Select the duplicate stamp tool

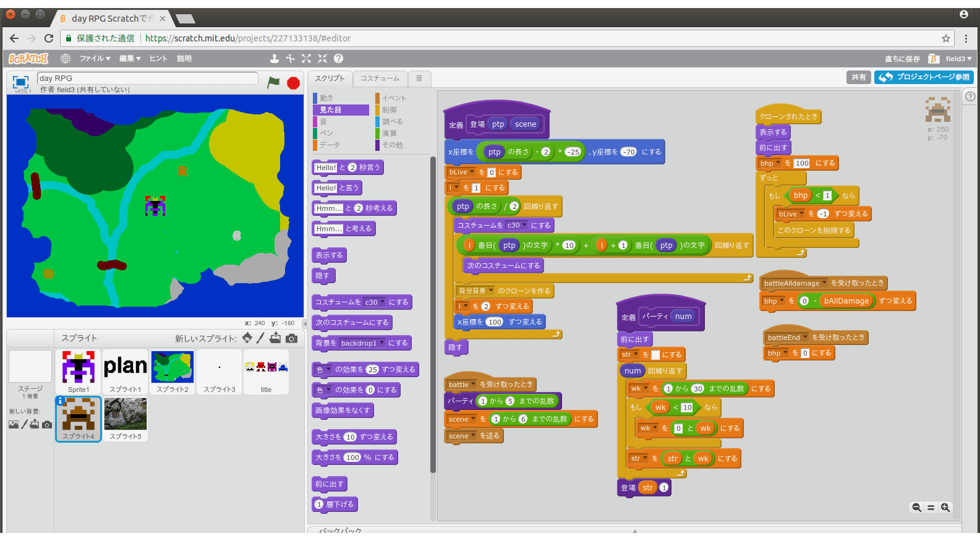[x=275, y=58]
